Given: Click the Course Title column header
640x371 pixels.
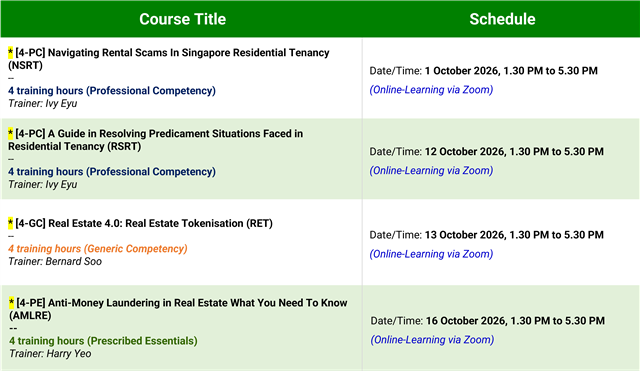Looking at the screenshot, I should 182,19.
